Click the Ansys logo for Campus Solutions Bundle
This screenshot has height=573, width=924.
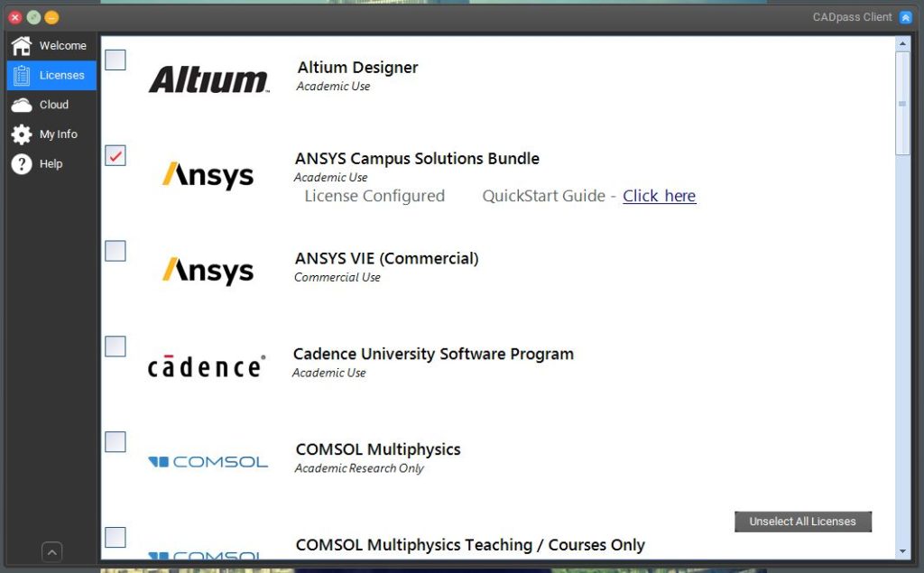(x=208, y=175)
